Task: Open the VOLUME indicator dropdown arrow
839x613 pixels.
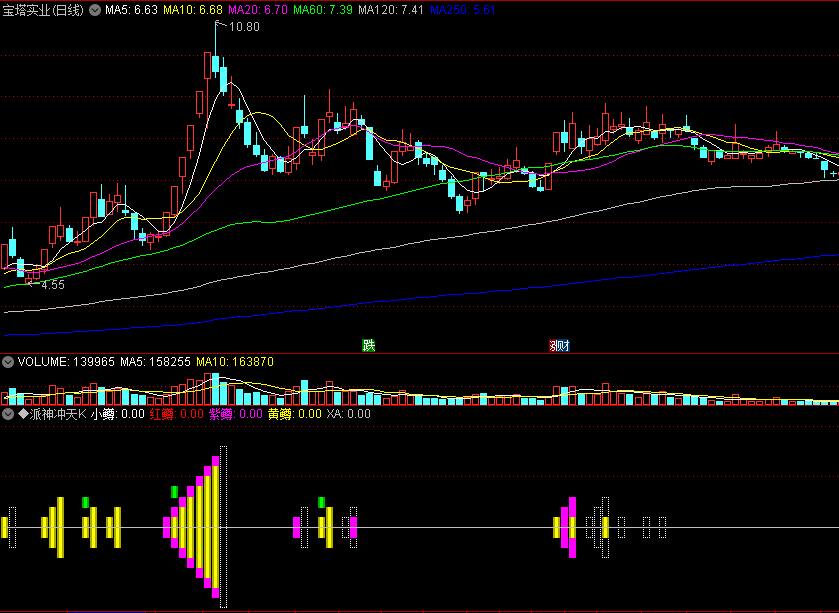Action: pyautogui.click(x=8, y=362)
